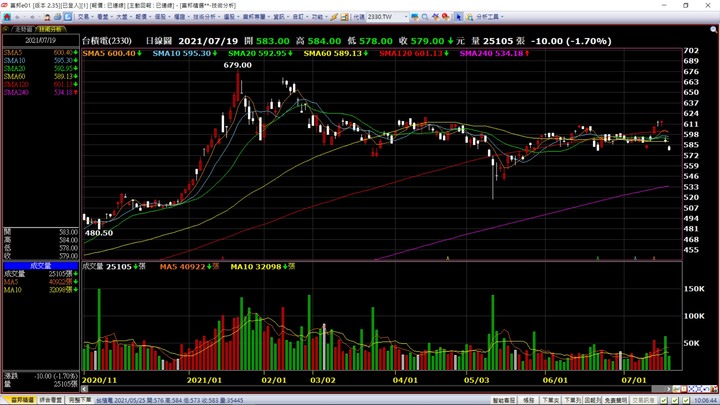Viewport: 720px width, 405px height.
Task: Click the 下單列 button
Action: click(573, 400)
